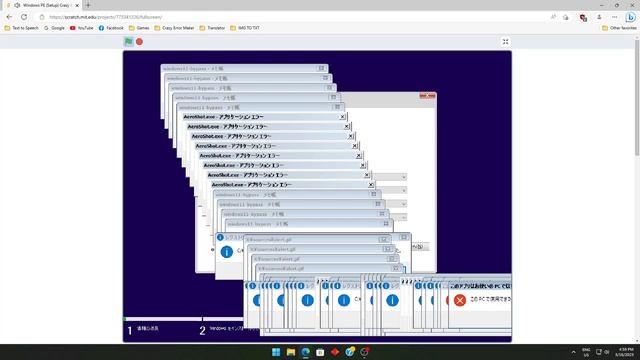Expand the Games bookmark folder

coord(139,28)
